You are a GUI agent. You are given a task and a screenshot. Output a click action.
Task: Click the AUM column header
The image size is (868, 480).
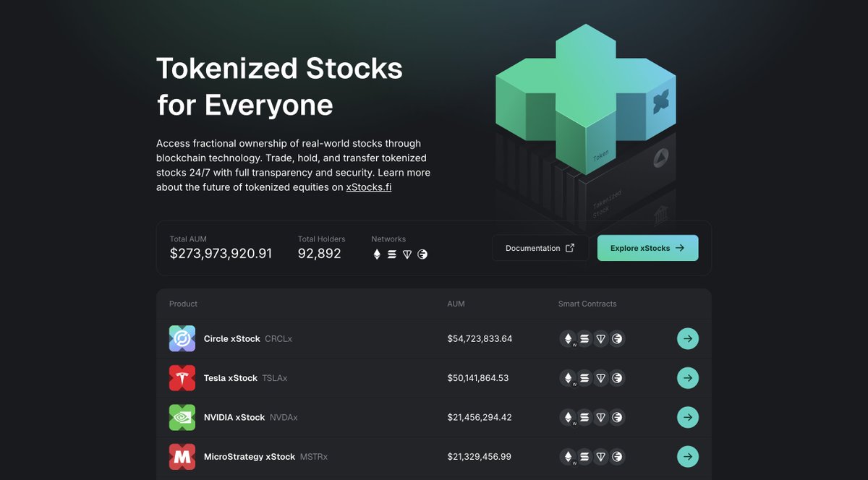456,304
